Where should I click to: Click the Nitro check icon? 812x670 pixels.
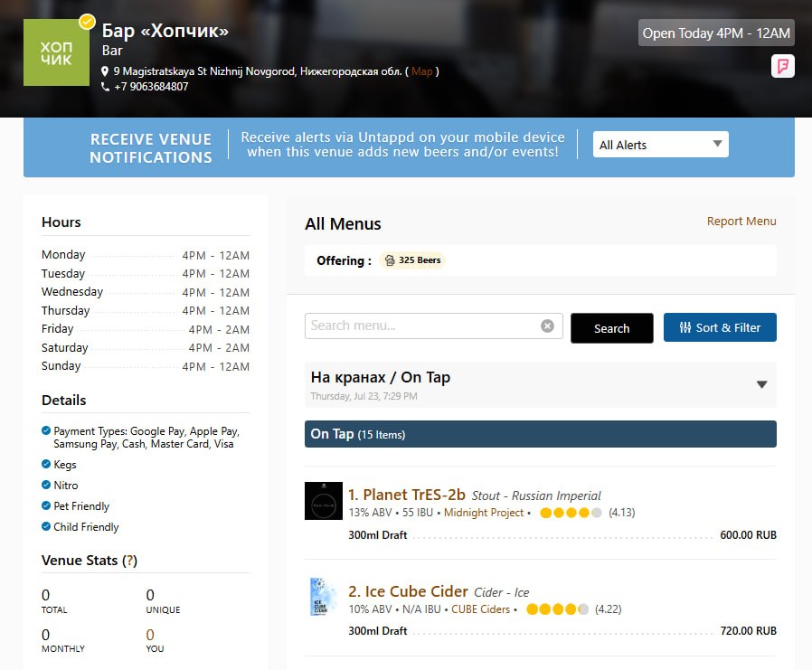tap(46, 485)
